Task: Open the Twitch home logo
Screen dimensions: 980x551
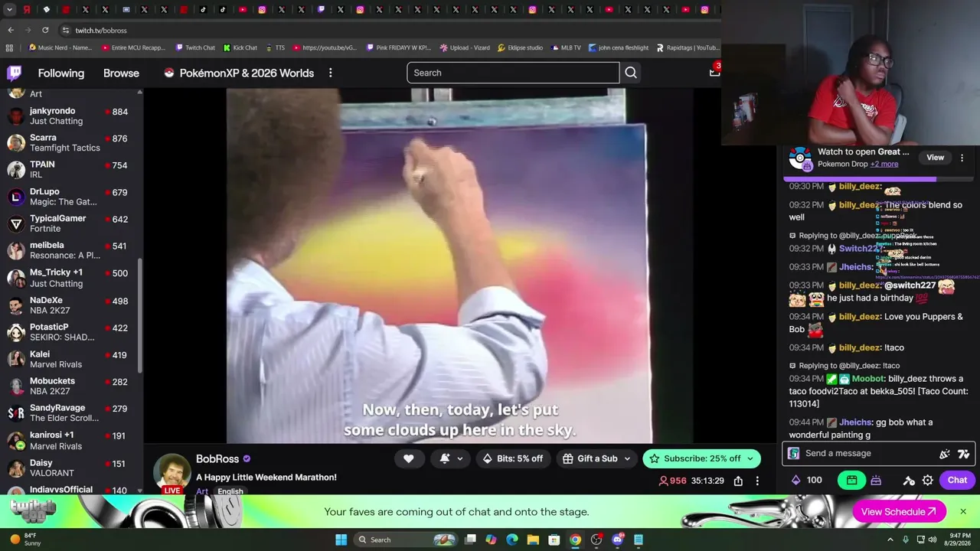Action: [14, 73]
